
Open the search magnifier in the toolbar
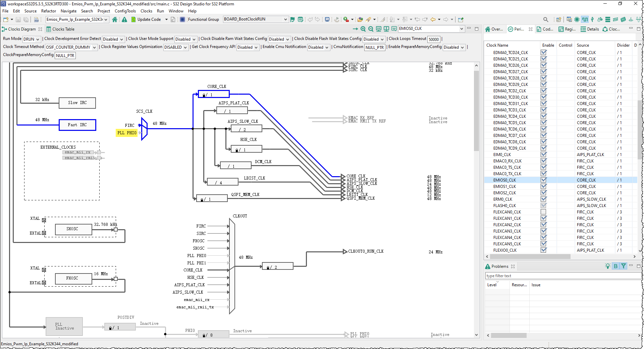pos(546,19)
